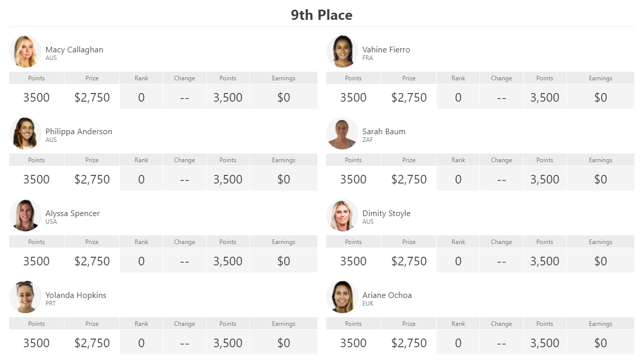Open Yolanda Hopkins' profile photo

coord(25,297)
